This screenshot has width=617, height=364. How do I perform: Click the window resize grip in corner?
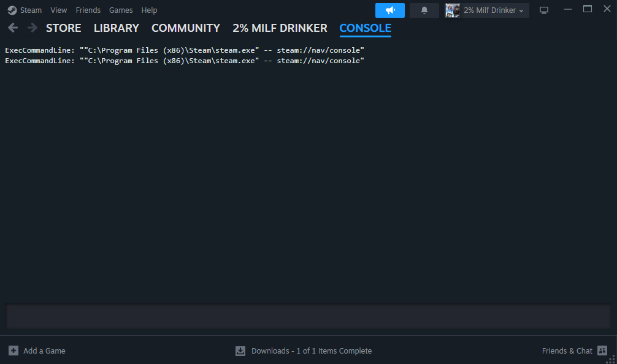[611, 359]
